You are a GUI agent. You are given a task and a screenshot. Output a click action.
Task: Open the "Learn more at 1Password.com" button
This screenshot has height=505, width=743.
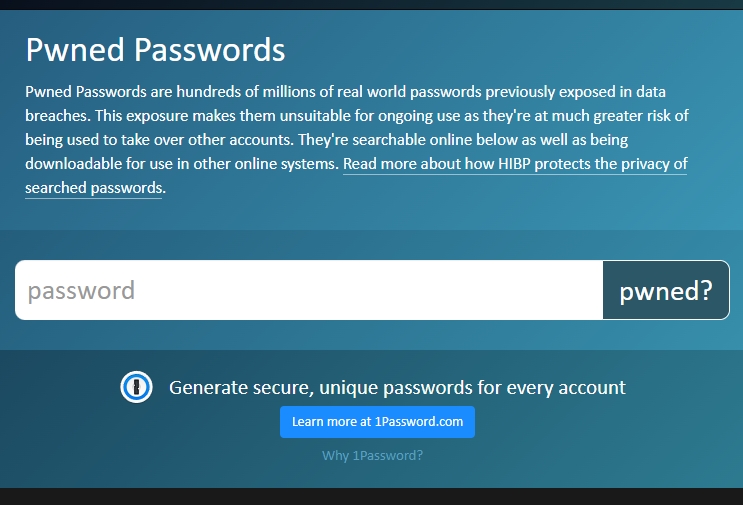[x=377, y=422]
